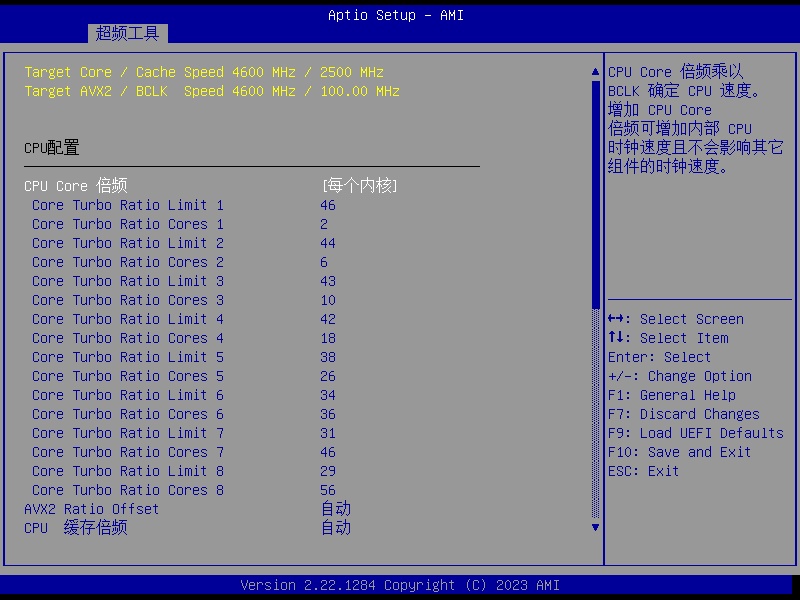Open CPU Core 倍频 option [每个内核]
This screenshot has height=600, width=800.
click(360, 186)
